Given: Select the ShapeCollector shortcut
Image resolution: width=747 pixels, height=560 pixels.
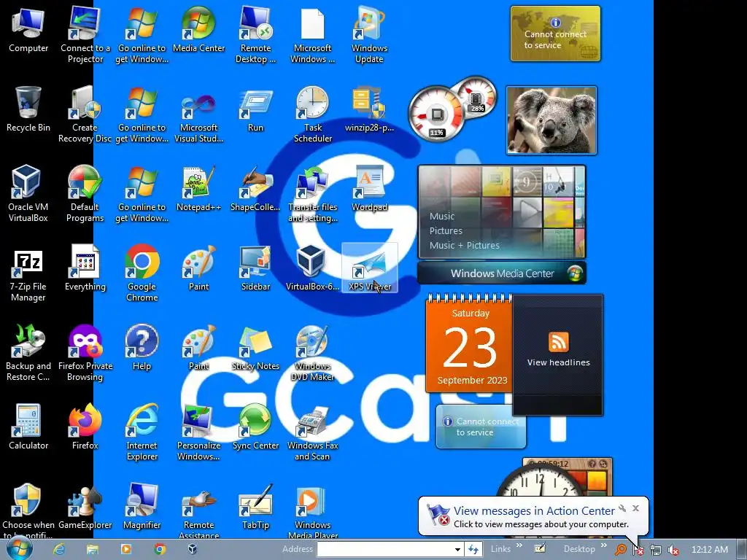Looking at the screenshot, I should coord(256,189).
